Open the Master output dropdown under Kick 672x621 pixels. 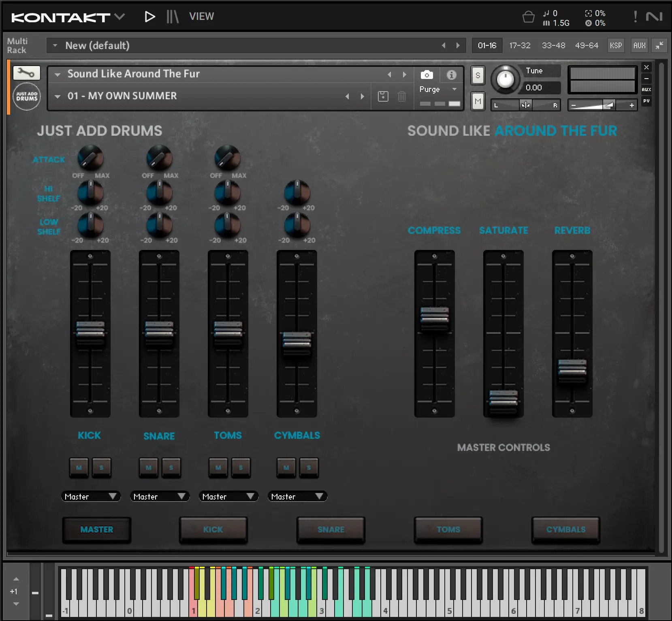click(91, 496)
